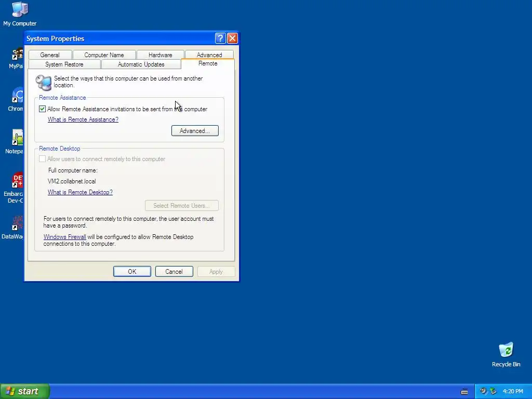Open the Automatic Updates tab
The image size is (532, 399).
[x=141, y=64]
